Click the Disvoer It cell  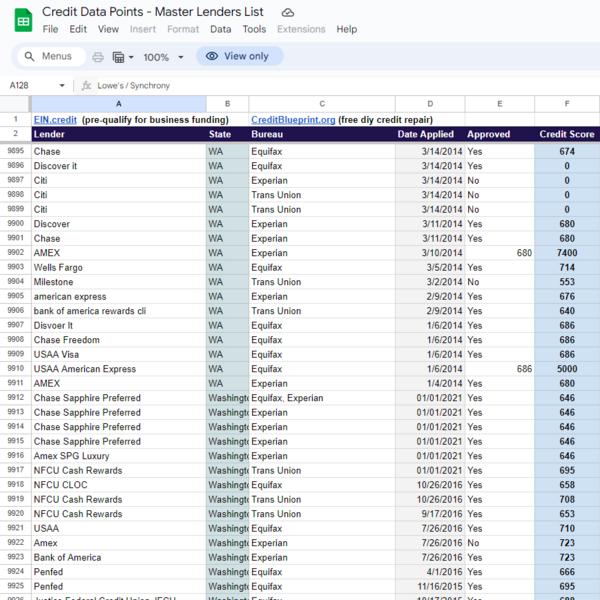119,326
